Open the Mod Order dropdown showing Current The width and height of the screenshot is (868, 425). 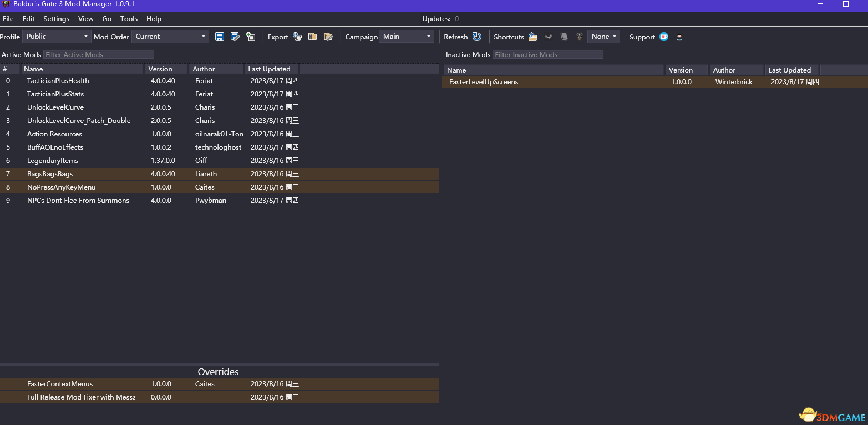pyautogui.click(x=170, y=37)
